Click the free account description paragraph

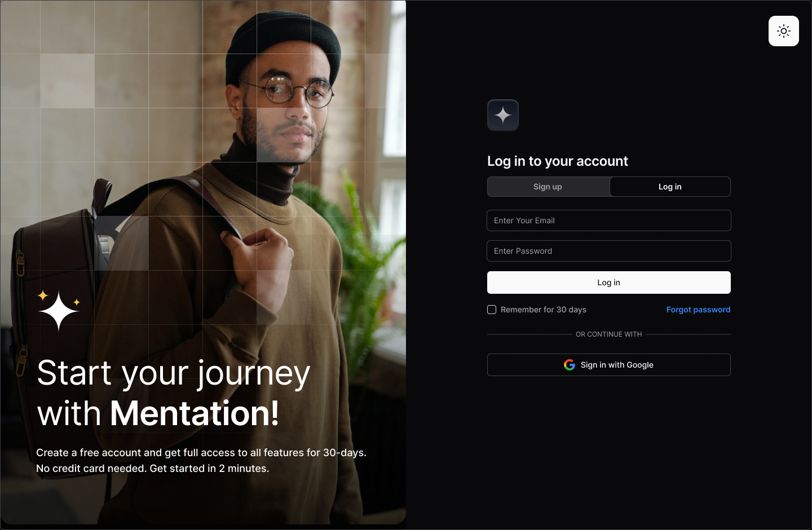click(201, 461)
